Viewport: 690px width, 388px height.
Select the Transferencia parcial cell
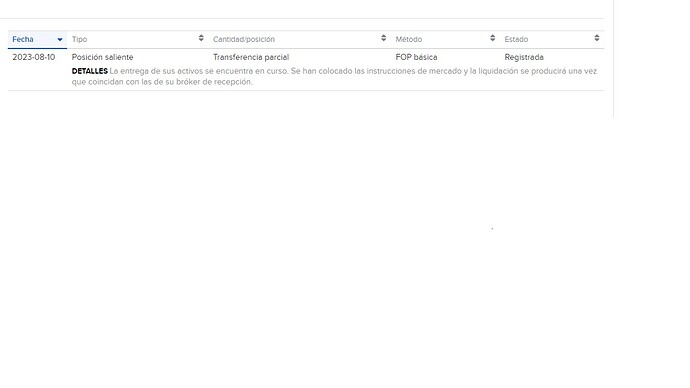coord(251,57)
